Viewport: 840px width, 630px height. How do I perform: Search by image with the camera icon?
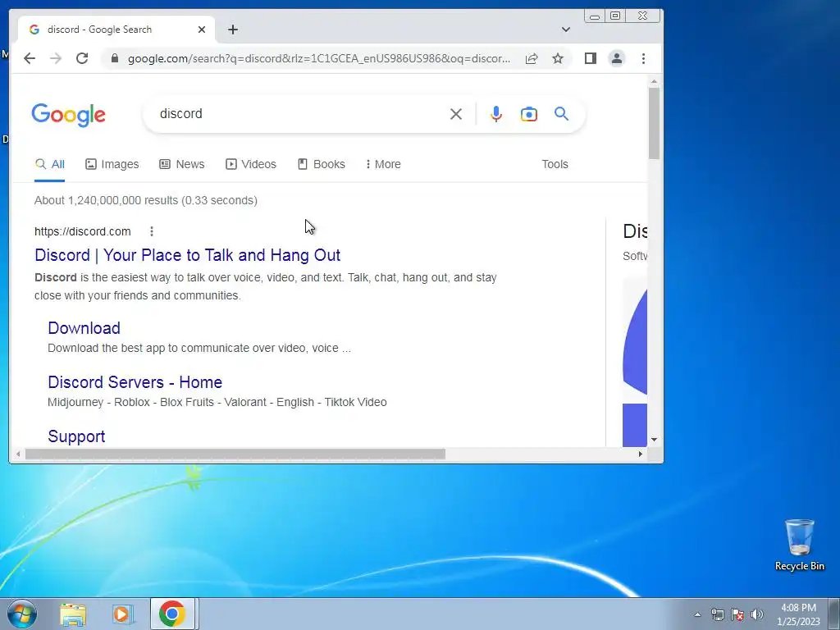click(529, 113)
